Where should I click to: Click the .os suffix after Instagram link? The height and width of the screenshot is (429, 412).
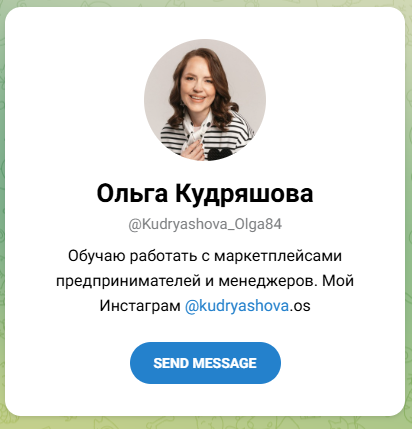coord(300,306)
